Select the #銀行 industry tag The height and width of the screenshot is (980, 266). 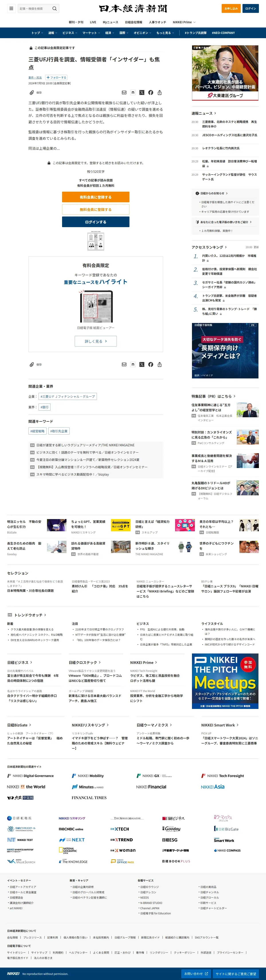point(45,407)
